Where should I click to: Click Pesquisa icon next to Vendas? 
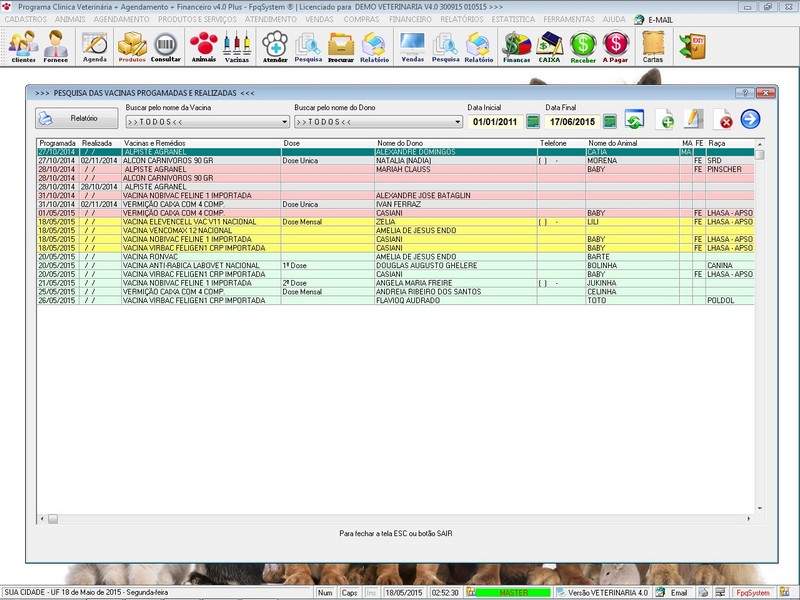pos(445,46)
